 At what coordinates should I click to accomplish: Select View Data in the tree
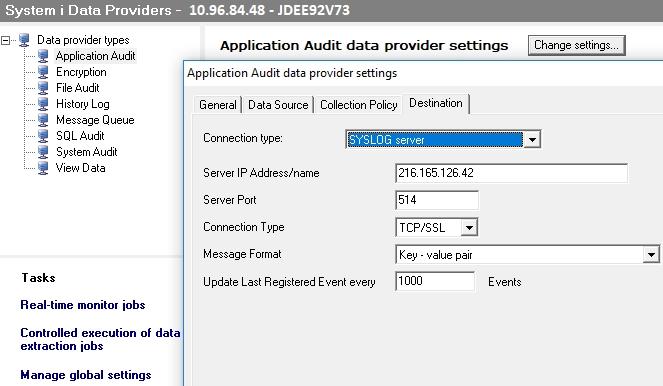click(x=80, y=168)
